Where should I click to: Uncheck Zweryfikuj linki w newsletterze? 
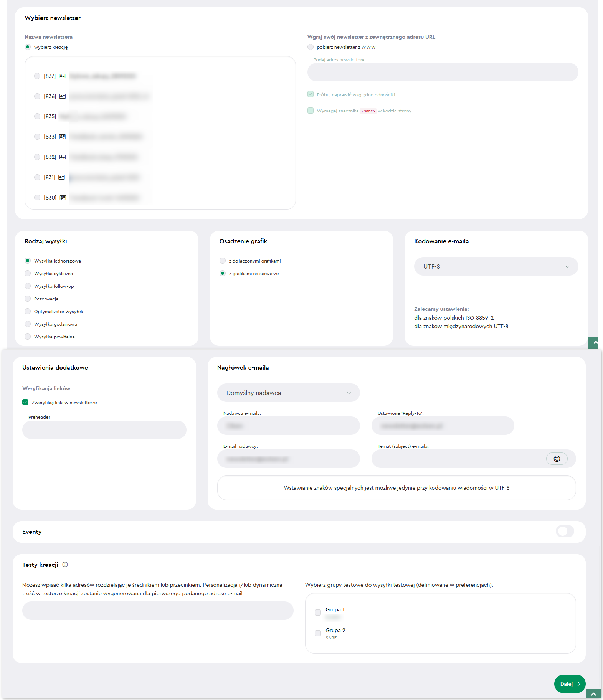click(25, 402)
